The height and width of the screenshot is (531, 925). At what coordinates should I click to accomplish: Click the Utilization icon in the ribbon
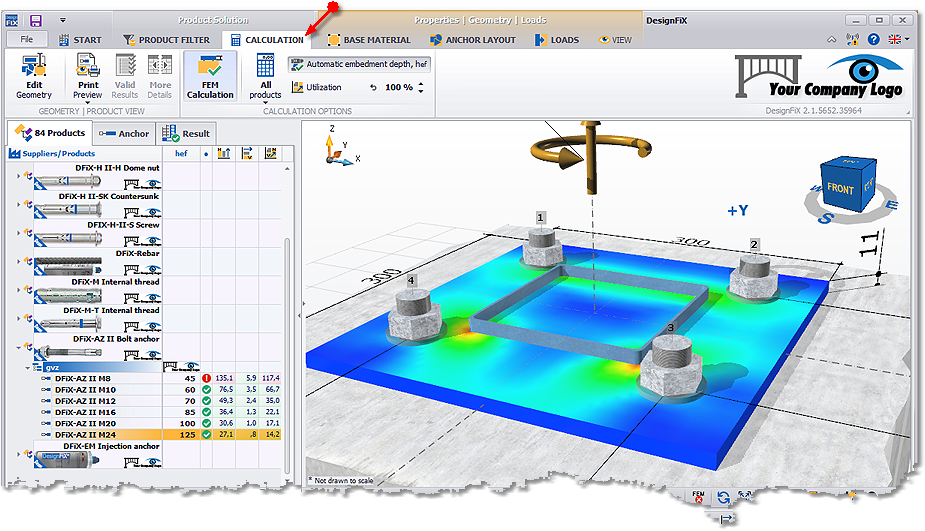click(x=297, y=87)
